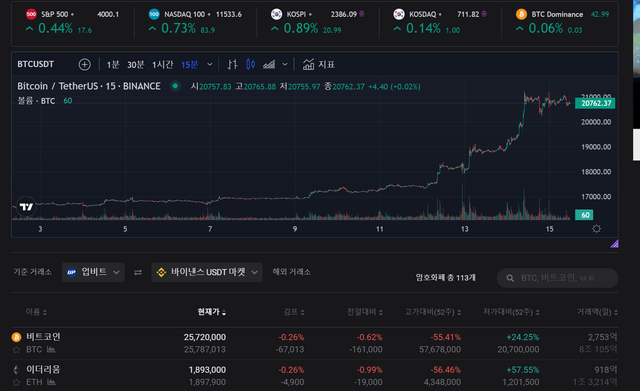The image size is (640, 391).
Task: Open the ETH mini chart icon
Action: click(x=51, y=382)
